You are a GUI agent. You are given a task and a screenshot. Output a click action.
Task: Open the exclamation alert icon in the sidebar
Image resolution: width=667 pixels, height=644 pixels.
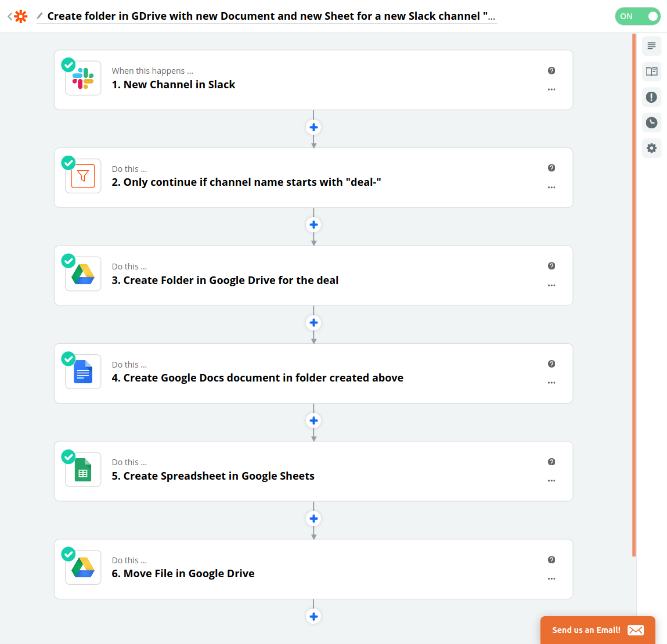tap(651, 97)
